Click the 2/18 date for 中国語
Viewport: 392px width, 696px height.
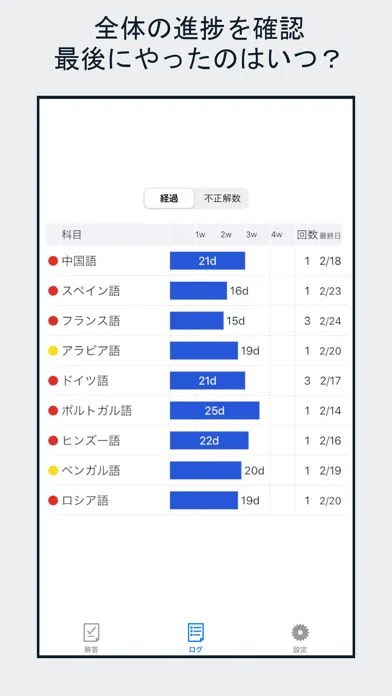(x=330, y=261)
